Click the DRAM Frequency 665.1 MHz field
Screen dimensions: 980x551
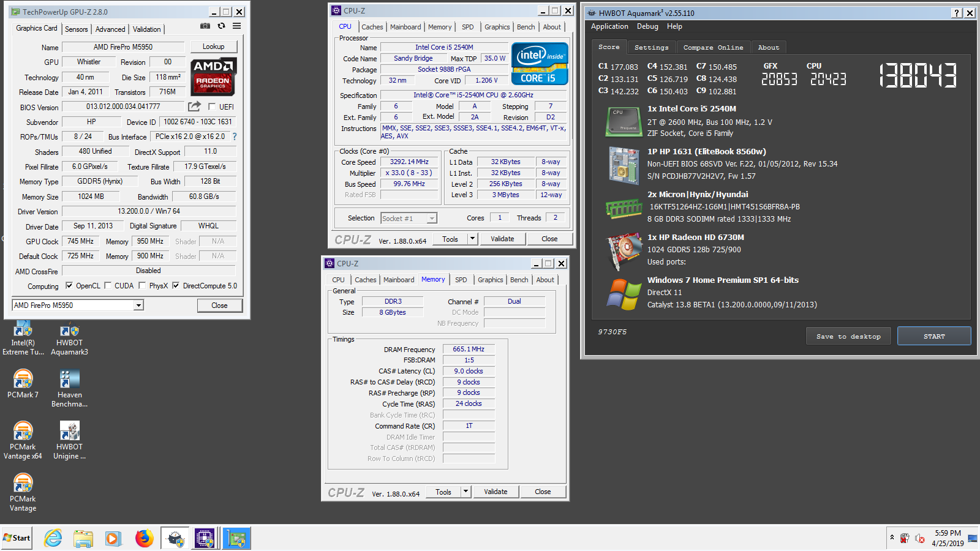(468, 349)
